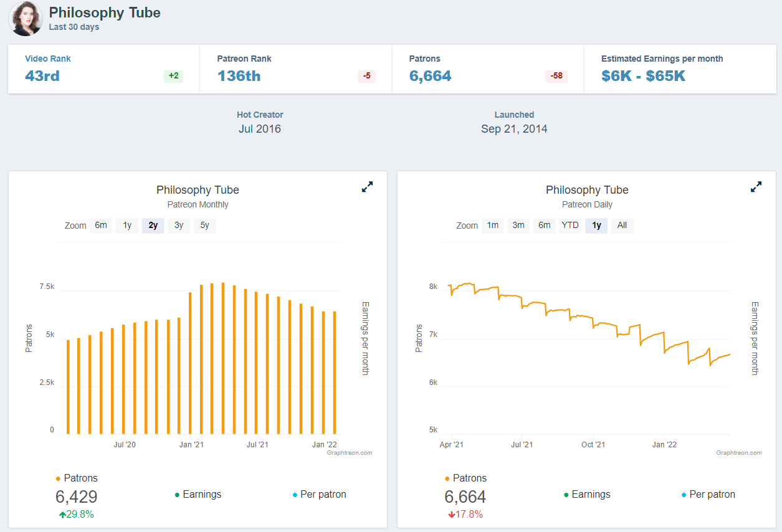Toggle Patrons series in monthly chart legend
Viewport: 782px width, 532px height.
pyautogui.click(x=77, y=478)
